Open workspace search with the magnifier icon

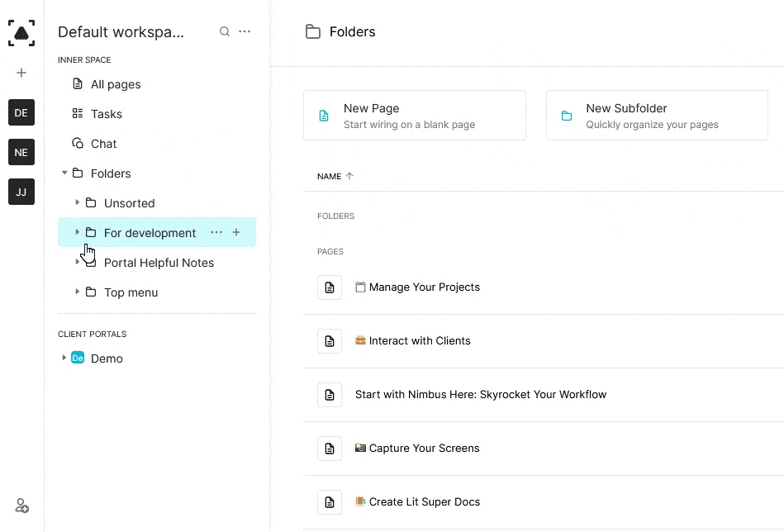coord(224,31)
